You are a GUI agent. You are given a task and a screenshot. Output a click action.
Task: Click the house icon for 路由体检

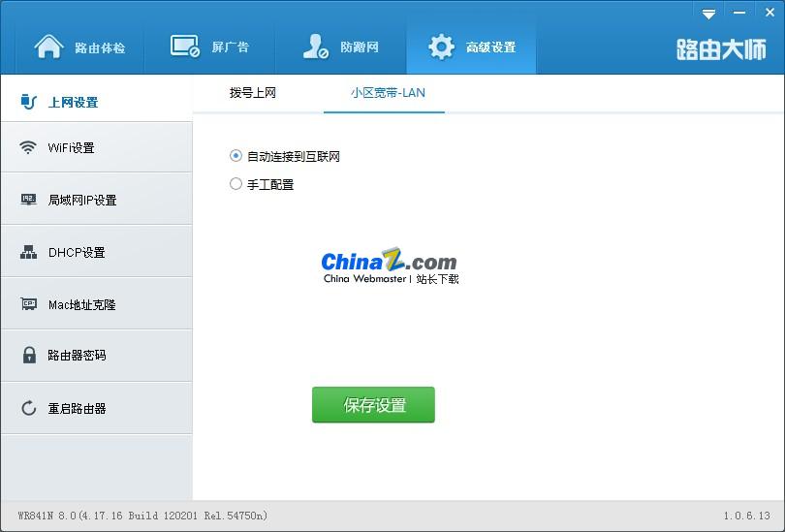pyautogui.click(x=48, y=47)
